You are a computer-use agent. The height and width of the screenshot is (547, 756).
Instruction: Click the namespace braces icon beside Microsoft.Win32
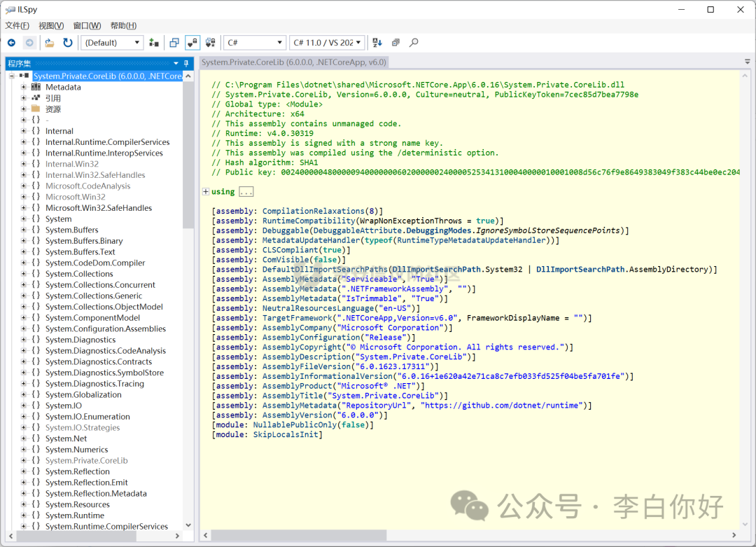(x=36, y=197)
